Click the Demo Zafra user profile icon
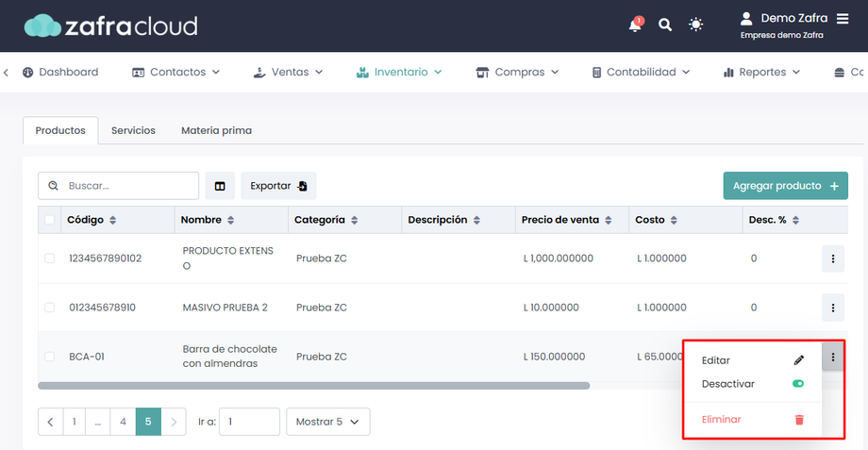Image resolution: width=868 pixels, height=450 pixels. 746,19
